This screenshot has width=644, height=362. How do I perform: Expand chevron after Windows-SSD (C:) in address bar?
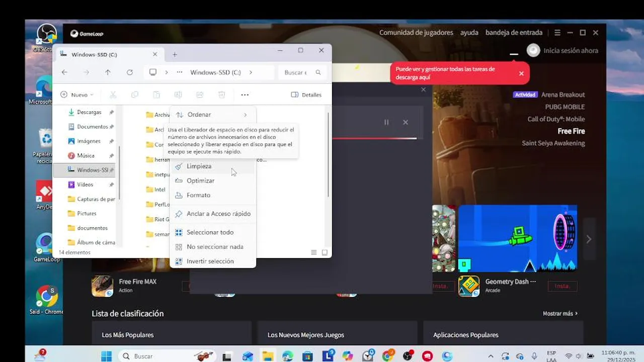point(251,72)
